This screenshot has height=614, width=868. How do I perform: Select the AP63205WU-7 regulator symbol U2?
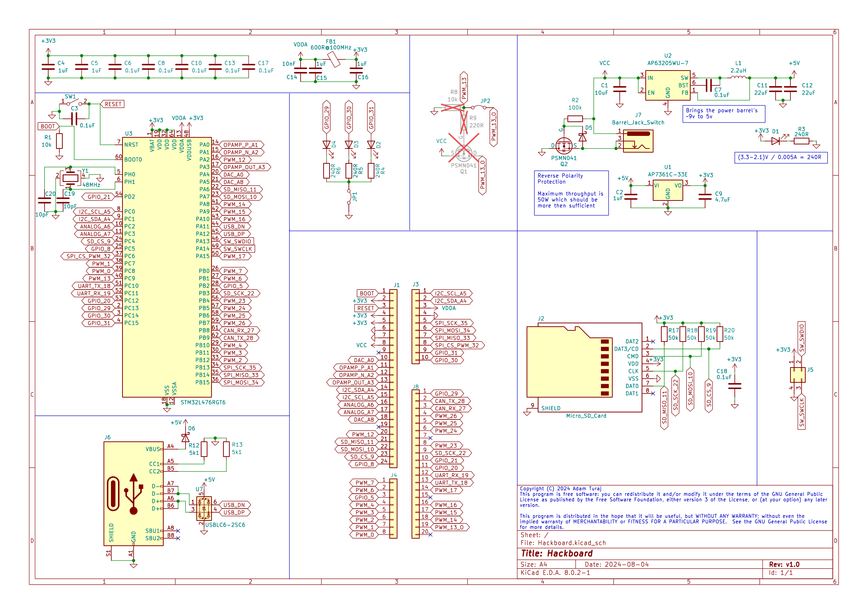[x=668, y=85]
